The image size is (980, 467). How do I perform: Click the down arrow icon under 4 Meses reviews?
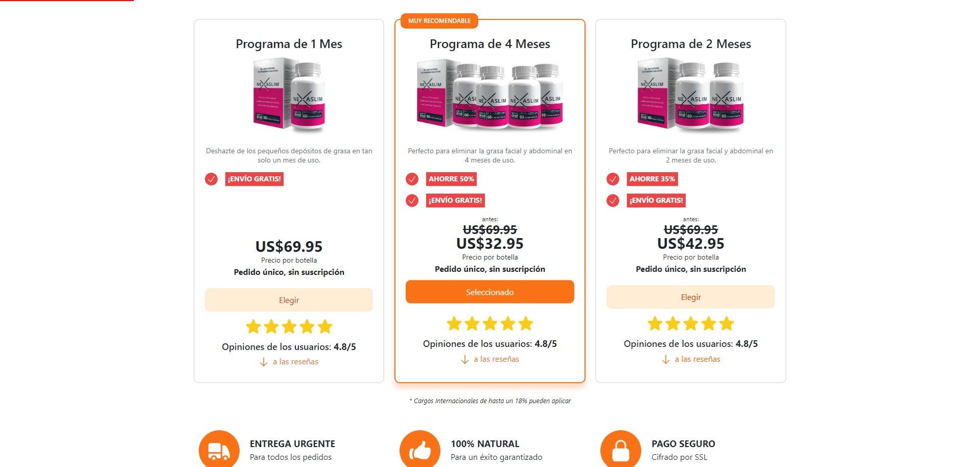[x=464, y=360]
